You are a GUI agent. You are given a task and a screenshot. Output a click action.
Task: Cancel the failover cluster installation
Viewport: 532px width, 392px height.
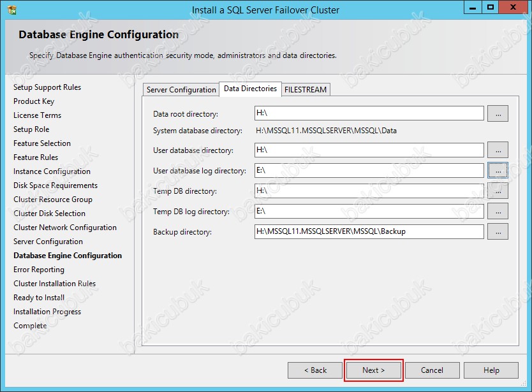coord(432,370)
